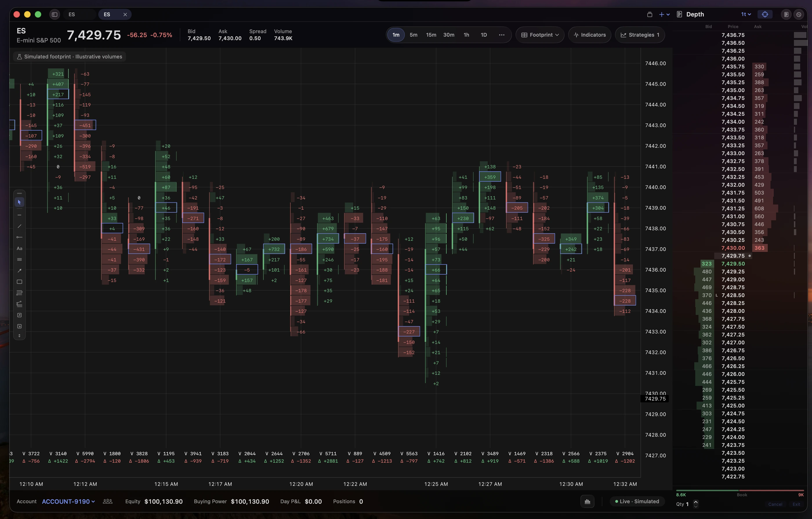Click the Exit positions button
Image resolution: width=812 pixels, height=519 pixels.
796,504
